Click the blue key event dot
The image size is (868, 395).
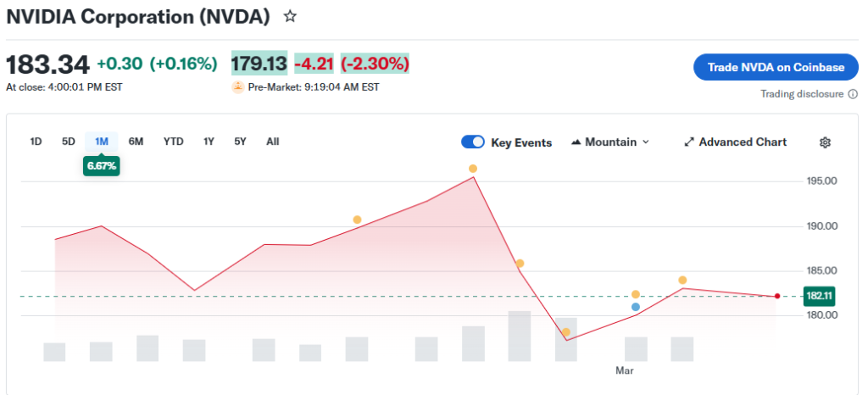point(636,307)
